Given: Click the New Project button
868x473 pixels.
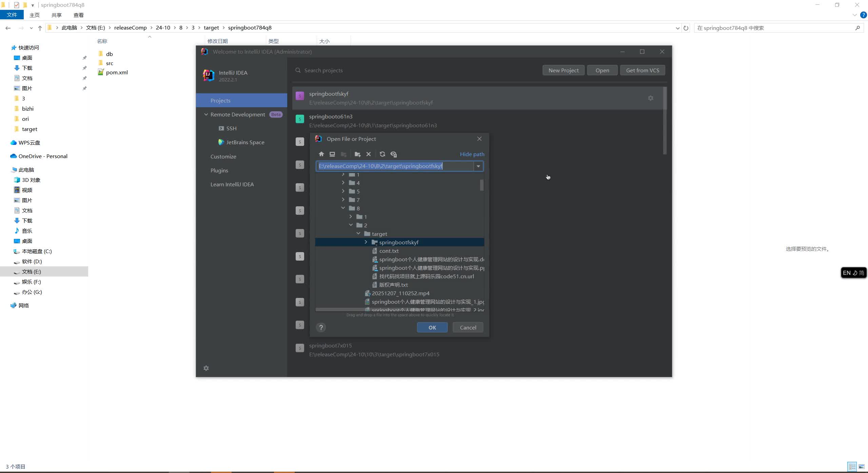Looking at the screenshot, I should pos(563,70).
